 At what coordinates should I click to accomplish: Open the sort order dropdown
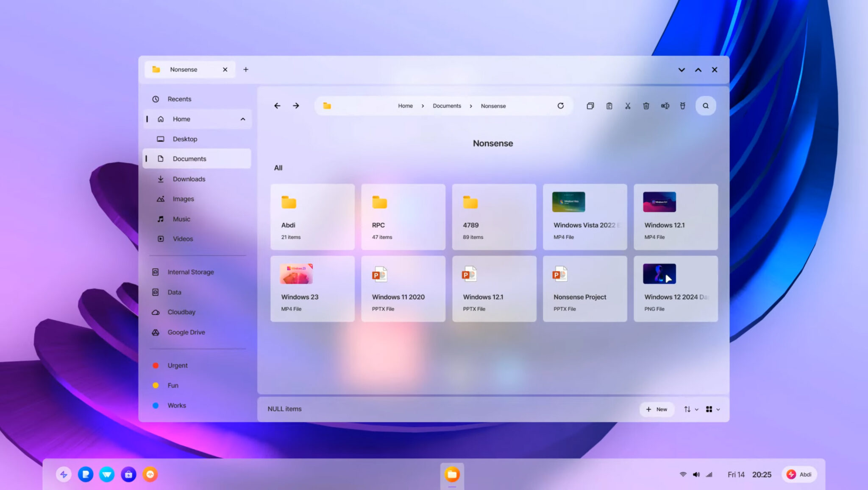pyautogui.click(x=690, y=409)
